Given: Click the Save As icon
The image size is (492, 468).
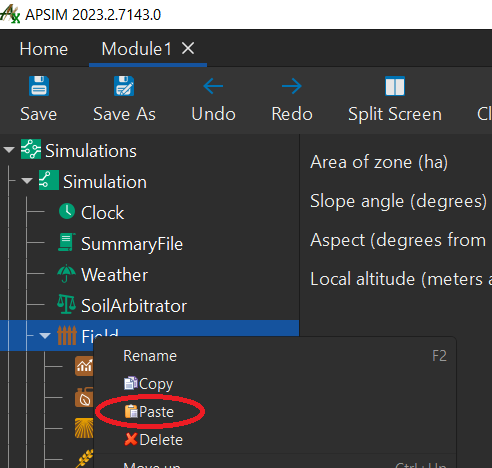Looking at the screenshot, I should click(124, 86).
